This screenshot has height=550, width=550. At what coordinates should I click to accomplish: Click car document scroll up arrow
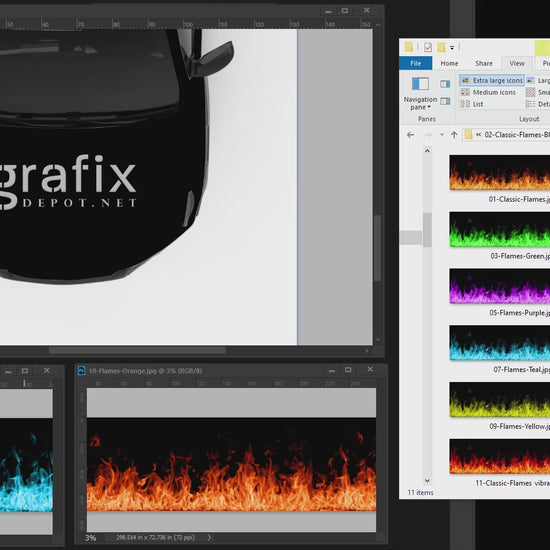tap(378, 25)
